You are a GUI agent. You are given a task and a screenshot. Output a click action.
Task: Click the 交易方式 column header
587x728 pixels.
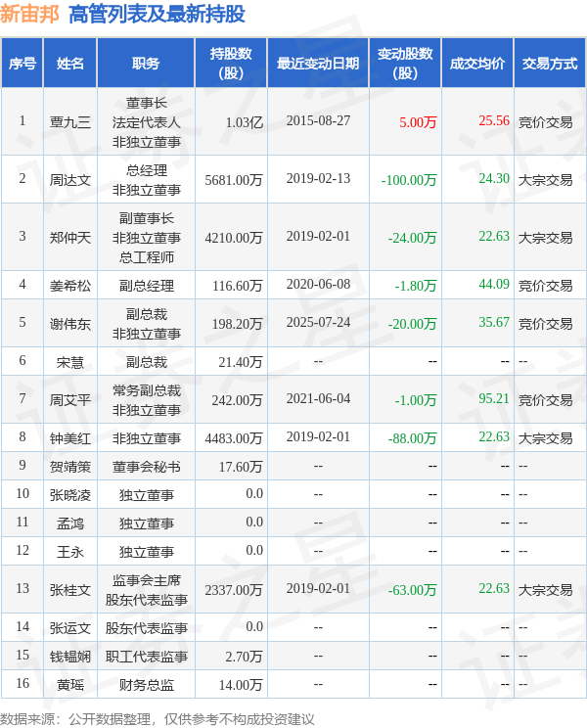[x=550, y=64]
